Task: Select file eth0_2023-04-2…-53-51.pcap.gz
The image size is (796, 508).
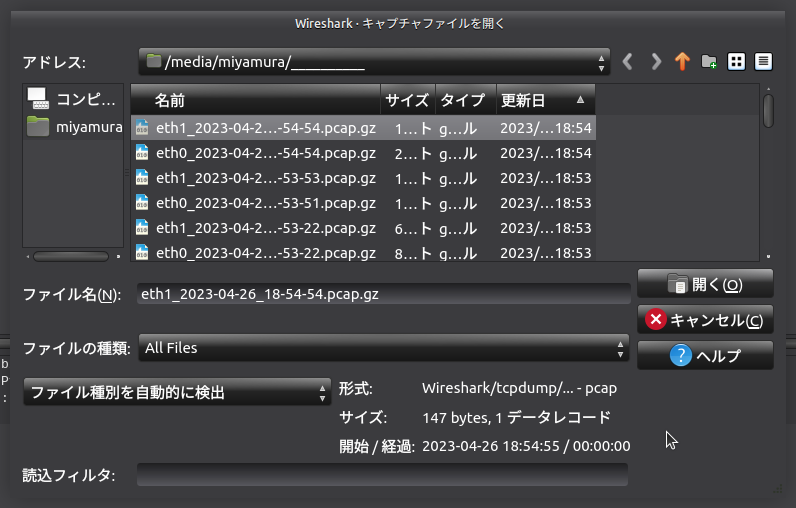Action: click(266, 203)
